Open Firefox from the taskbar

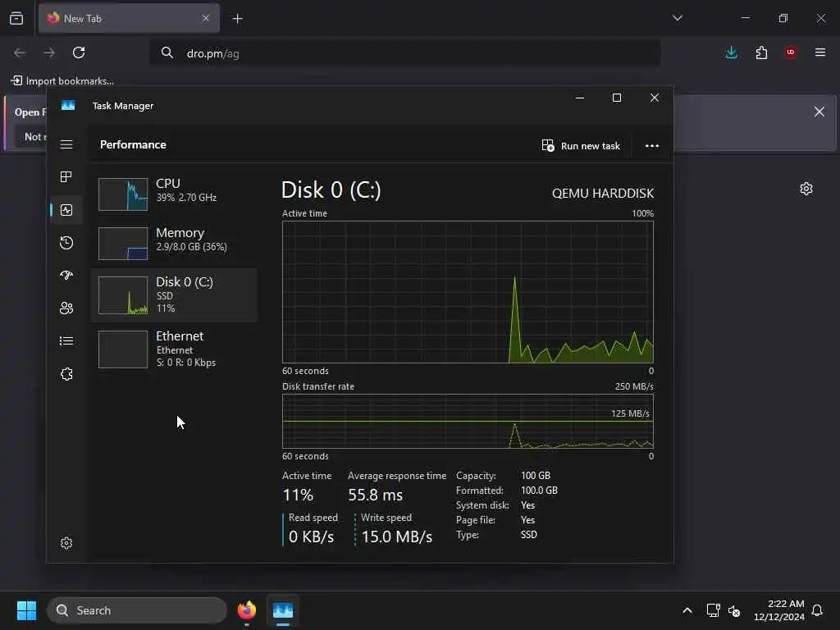247,610
